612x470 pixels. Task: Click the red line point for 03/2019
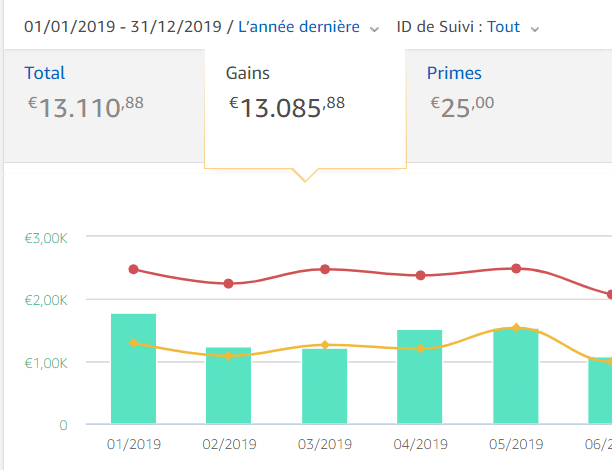325,269
